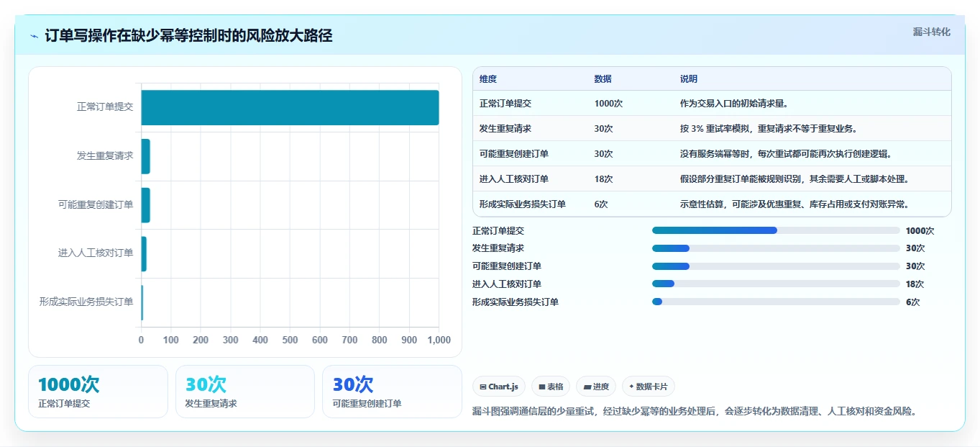Select the 可能重复创建订单 table row name
This screenshot has height=447, width=980.
coord(514,154)
